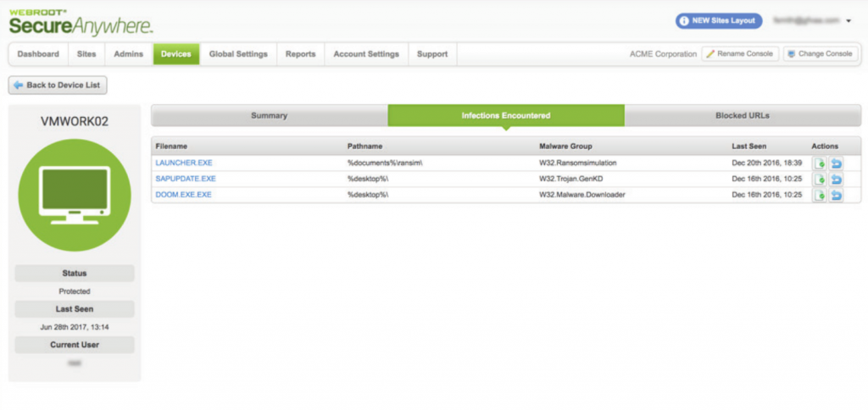Click the %documents%\ransim\ pathname cell
This screenshot has width=868, height=410.
[386, 163]
